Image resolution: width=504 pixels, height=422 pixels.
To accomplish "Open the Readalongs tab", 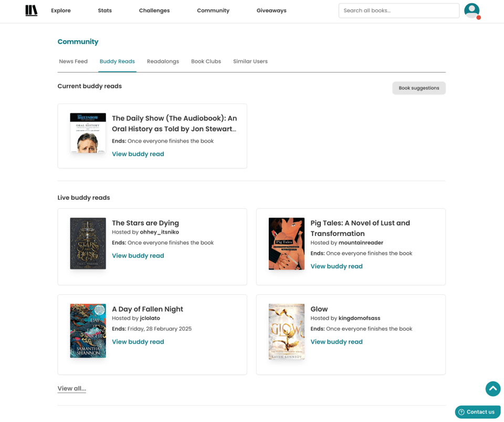I will (163, 61).
